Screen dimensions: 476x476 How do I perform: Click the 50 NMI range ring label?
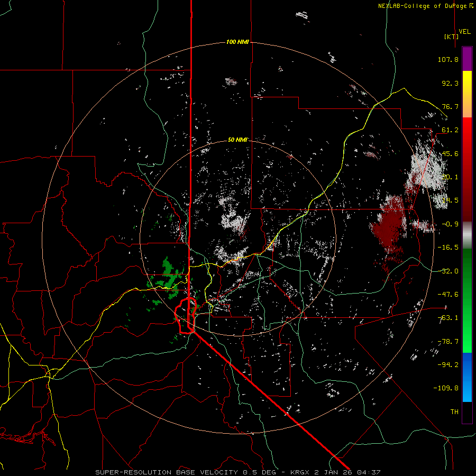pyautogui.click(x=237, y=140)
